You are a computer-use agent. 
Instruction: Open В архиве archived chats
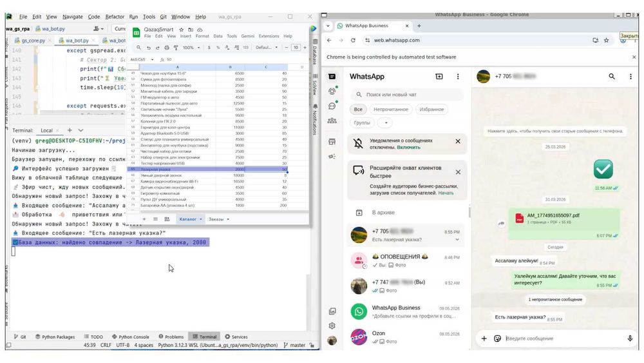pyautogui.click(x=408, y=213)
